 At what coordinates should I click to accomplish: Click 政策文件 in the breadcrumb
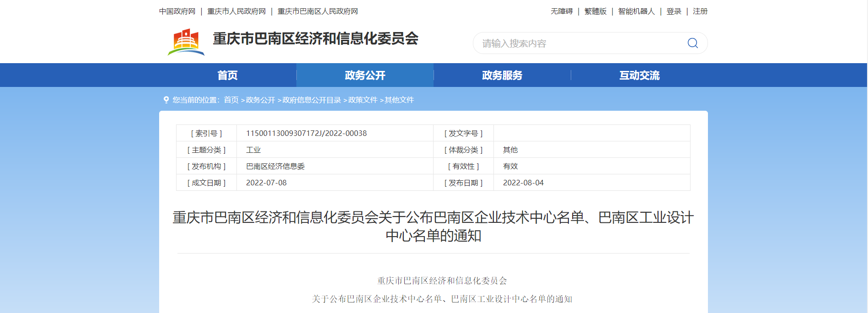pyautogui.click(x=363, y=100)
